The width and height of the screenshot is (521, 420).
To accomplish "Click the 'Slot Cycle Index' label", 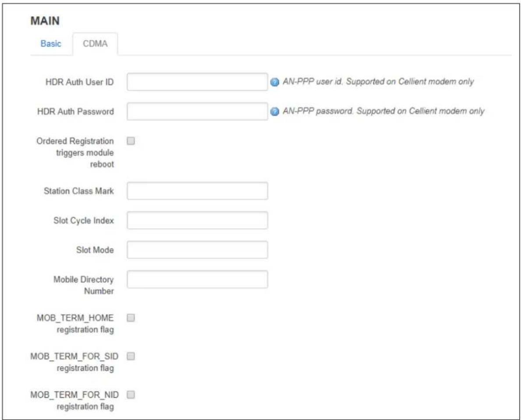I will (x=84, y=220).
